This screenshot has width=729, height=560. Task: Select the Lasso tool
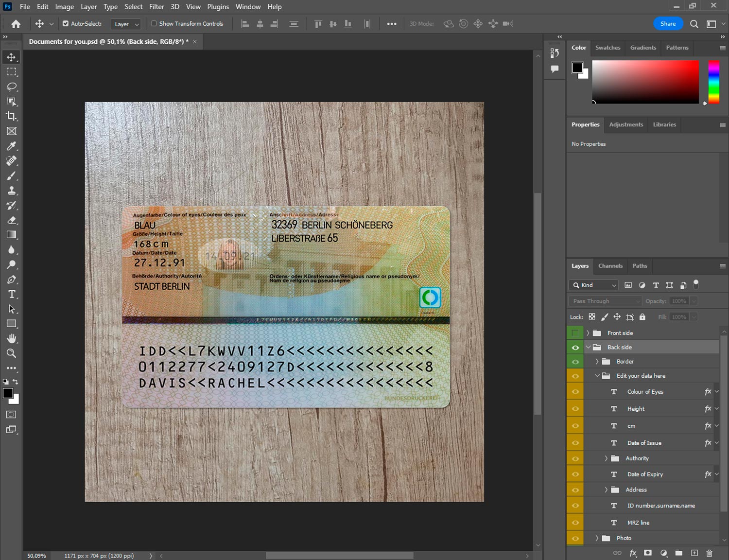[x=12, y=87]
